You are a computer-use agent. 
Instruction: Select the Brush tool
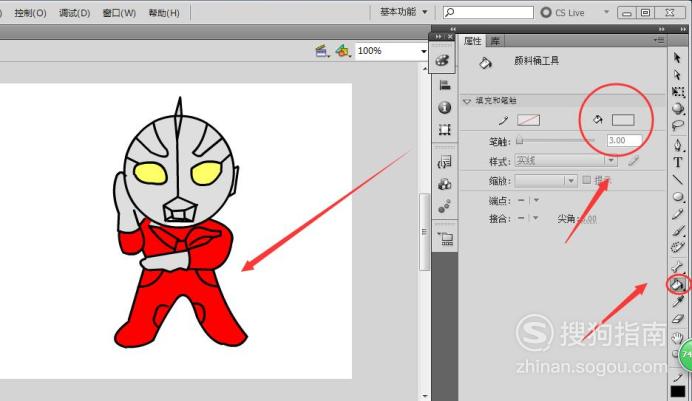point(678,231)
